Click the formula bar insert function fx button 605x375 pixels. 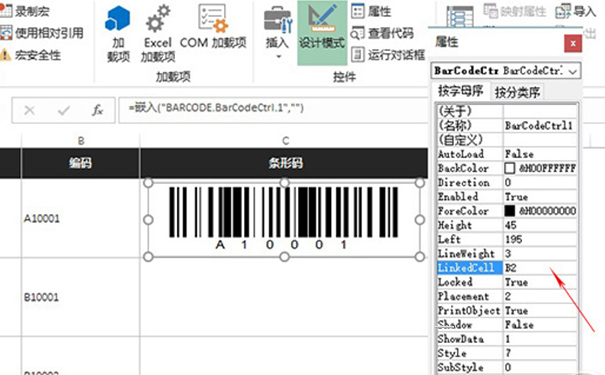pyautogui.click(x=97, y=110)
